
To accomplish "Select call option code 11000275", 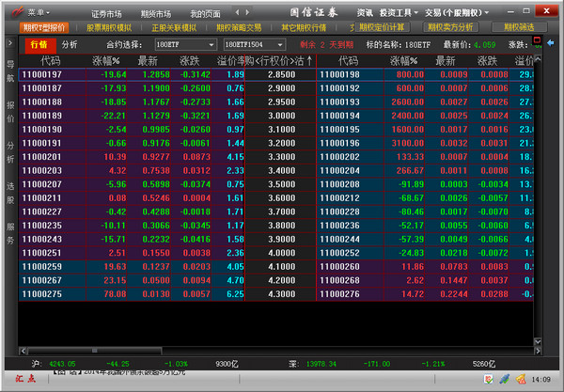I will click(x=41, y=294).
